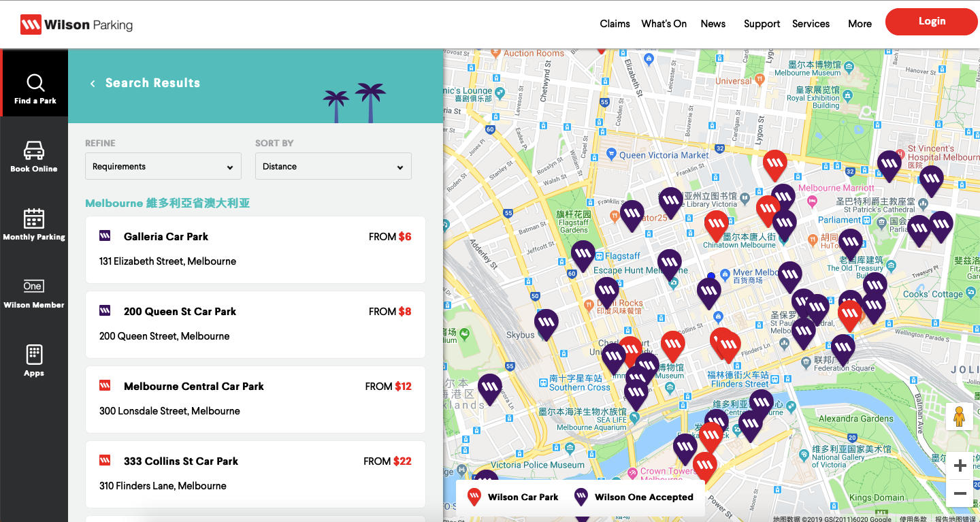Screen dimensions: 980x522
Task: Zoom in on the map
Action: [960, 466]
